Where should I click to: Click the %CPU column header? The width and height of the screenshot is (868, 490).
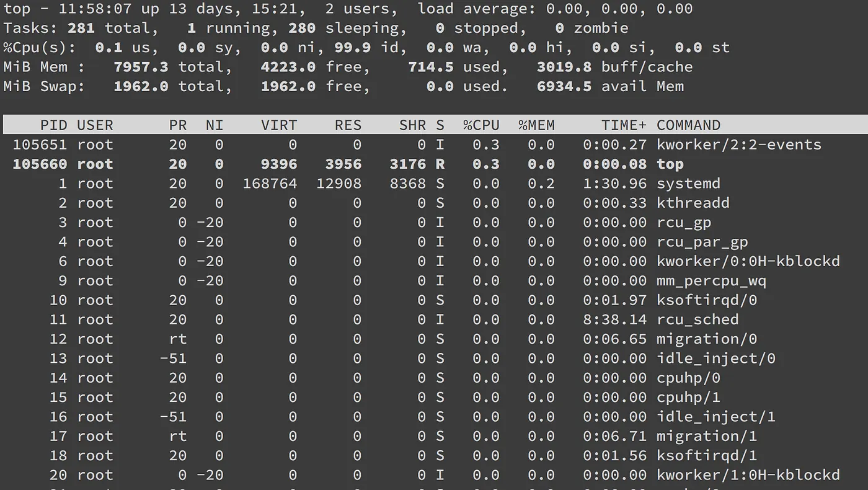click(481, 125)
